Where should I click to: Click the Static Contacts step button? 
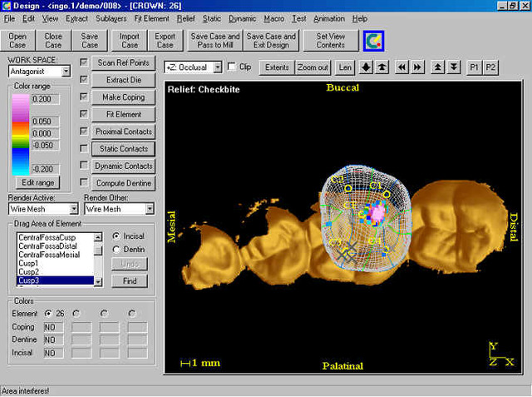[124, 149]
